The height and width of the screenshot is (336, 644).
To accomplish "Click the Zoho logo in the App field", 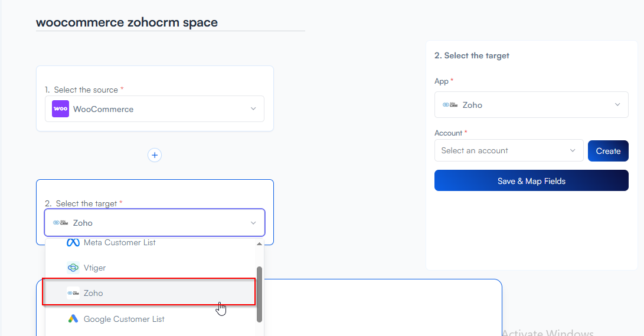I will [x=450, y=105].
